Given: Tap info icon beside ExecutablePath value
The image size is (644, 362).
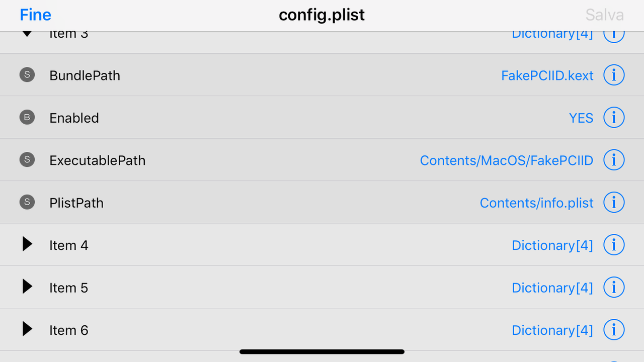Looking at the screenshot, I should click(x=613, y=160).
